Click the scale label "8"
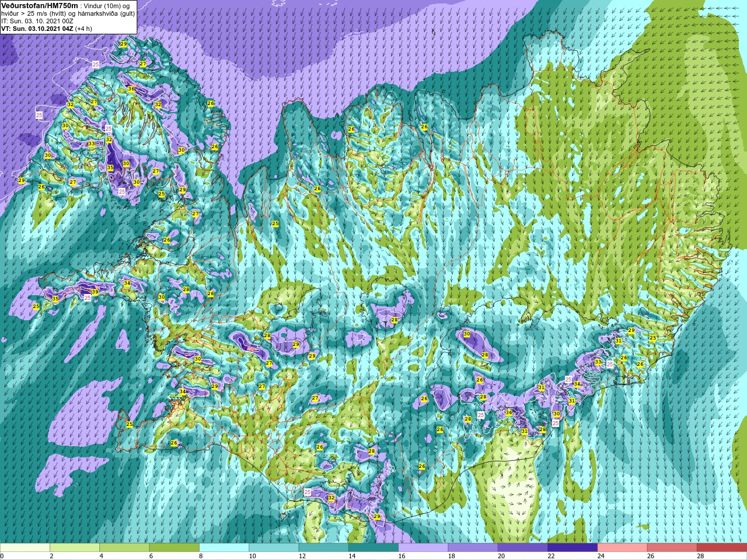The width and height of the screenshot is (747, 560). pyautogui.click(x=201, y=556)
